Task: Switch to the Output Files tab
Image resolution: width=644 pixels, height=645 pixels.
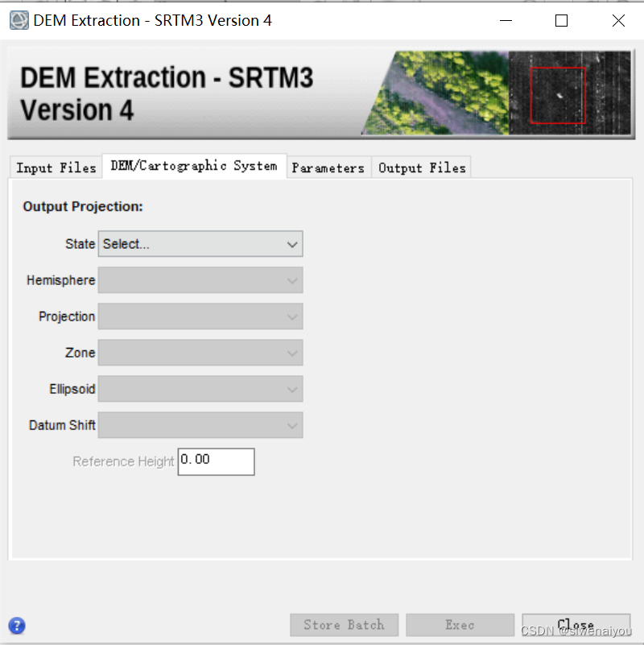Action: [x=421, y=167]
